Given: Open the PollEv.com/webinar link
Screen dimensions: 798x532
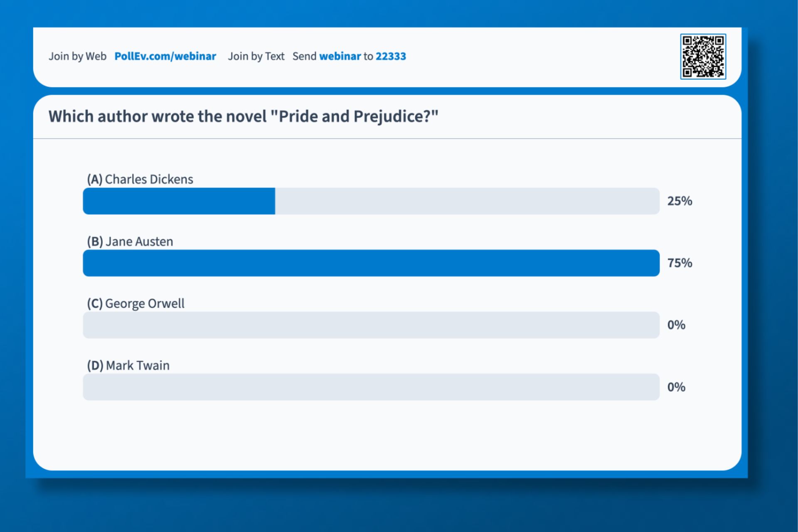Looking at the screenshot, I should [165, 57].
